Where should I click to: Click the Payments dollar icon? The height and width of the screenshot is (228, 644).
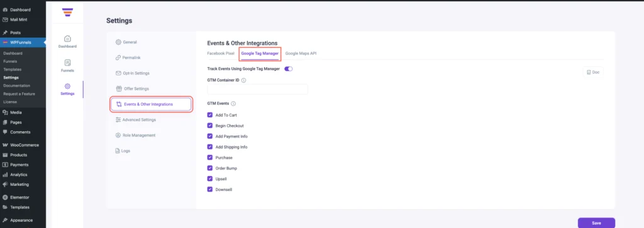[x=5, y=165]
